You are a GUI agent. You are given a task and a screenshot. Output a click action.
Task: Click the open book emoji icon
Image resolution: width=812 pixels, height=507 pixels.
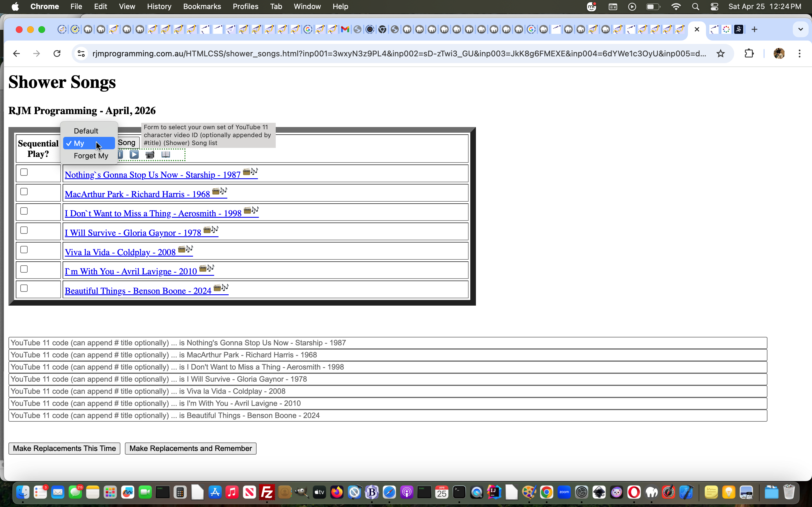(166, 154)
